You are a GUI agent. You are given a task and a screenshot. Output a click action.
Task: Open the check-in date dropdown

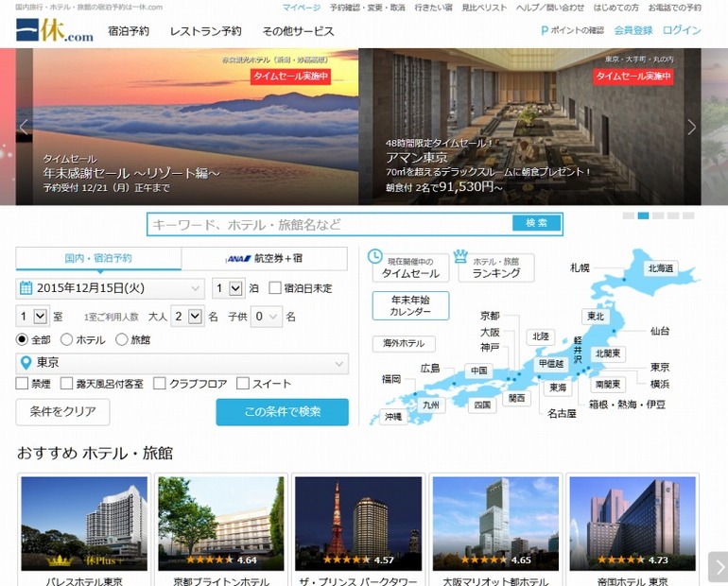pyautogui.click(x=110, y=288)
